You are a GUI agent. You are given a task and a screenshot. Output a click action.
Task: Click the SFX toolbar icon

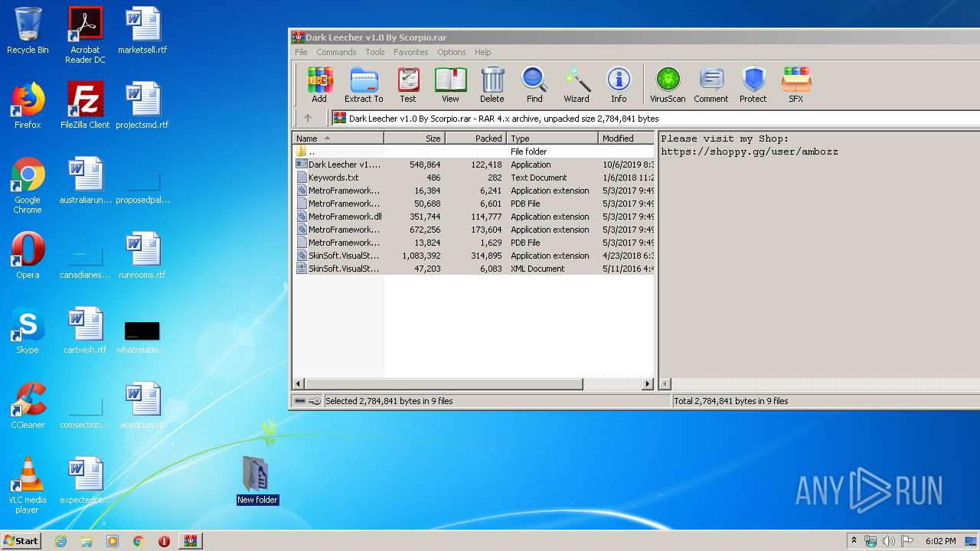pyautogui.click(x=796, y=84)
